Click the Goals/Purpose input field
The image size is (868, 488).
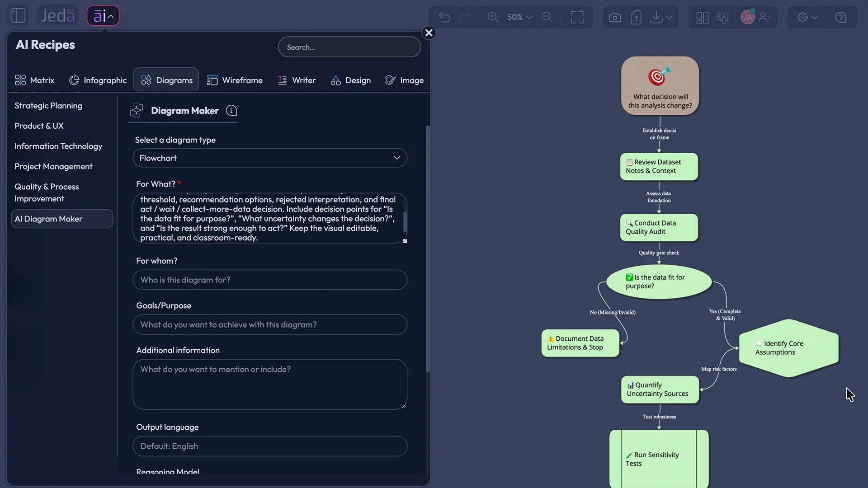click(270, 325)
